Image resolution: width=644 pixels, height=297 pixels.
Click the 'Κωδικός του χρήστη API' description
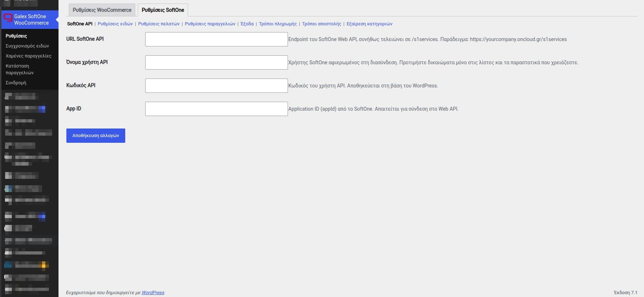pyautogui.click(x=363, y=86)
